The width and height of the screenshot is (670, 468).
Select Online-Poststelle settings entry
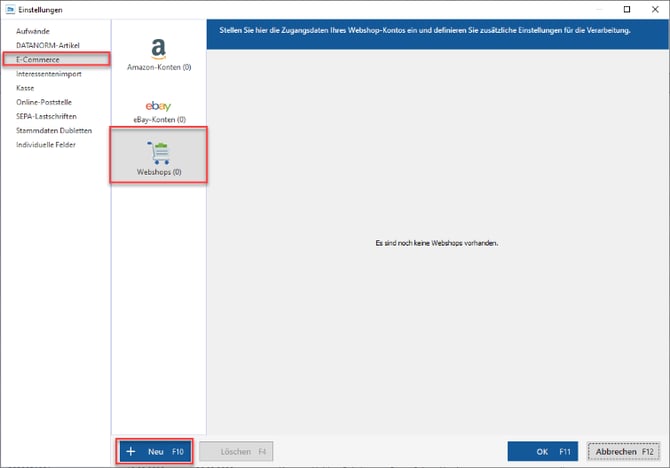tap(44, 102)
